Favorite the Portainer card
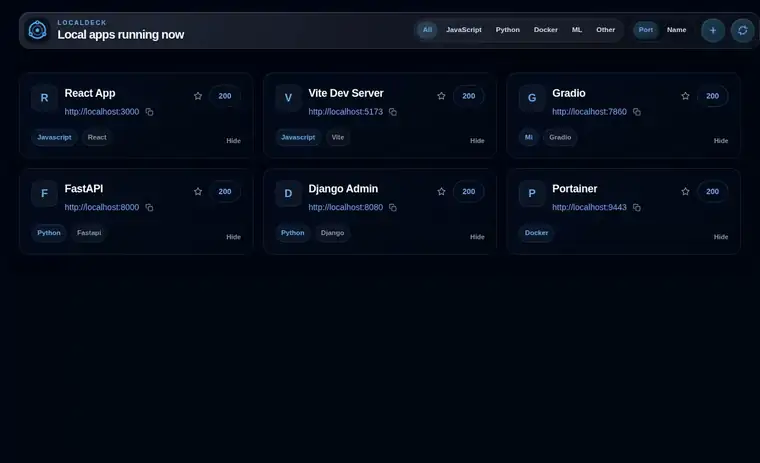This screenshot has height=463, width=760. point(685,192)
